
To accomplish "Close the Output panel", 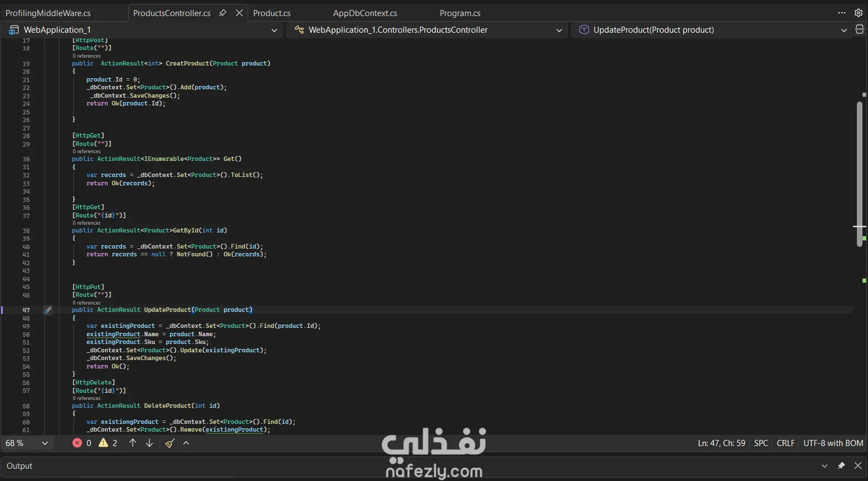I will click(858, 466).
